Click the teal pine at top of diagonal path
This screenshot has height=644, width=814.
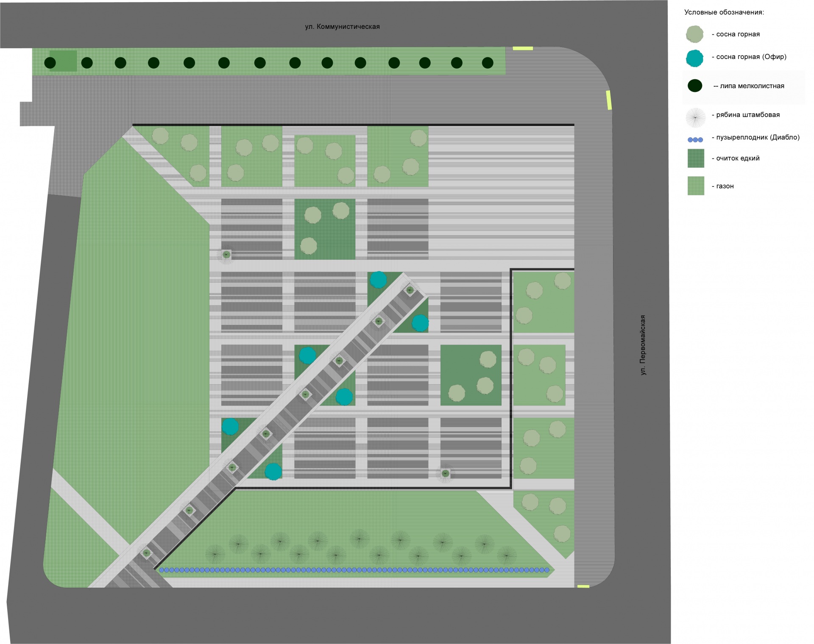[x=378, y=280]
